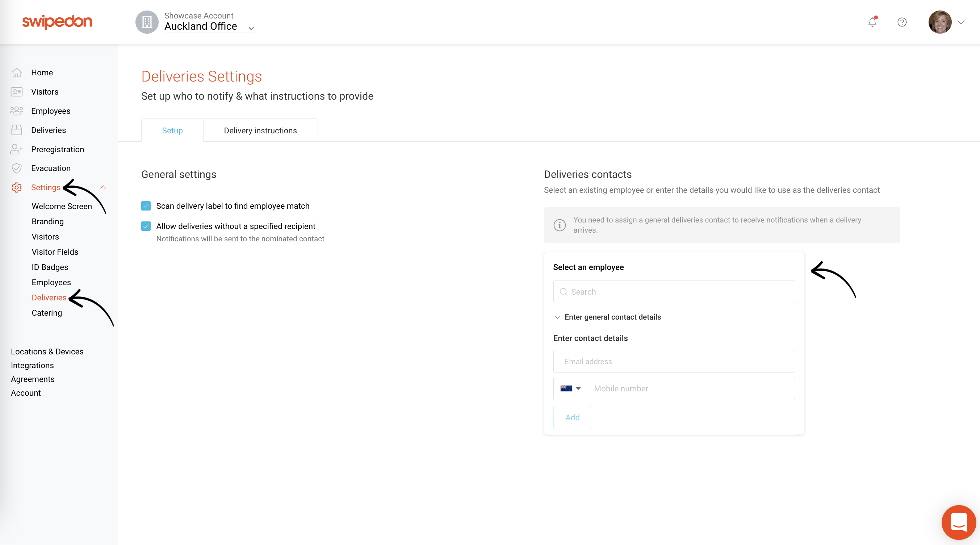
Task: Expand the profile menu chevron
Action: click(961, 22)
